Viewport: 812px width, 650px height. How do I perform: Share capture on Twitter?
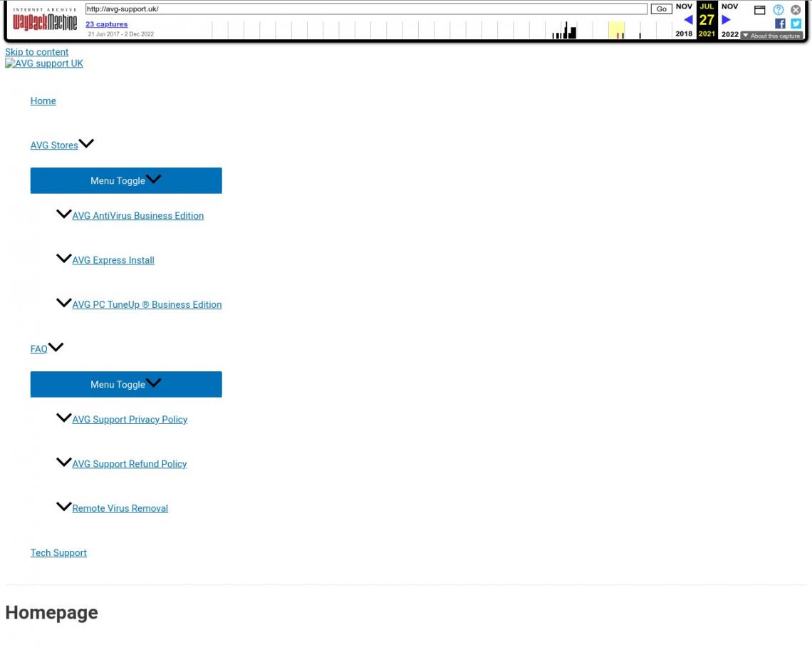tap(796, 24)
